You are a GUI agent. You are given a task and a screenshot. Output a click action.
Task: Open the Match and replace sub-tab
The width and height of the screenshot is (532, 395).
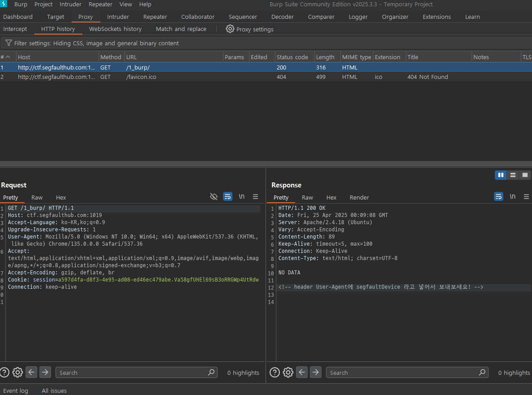click(181, 29)
